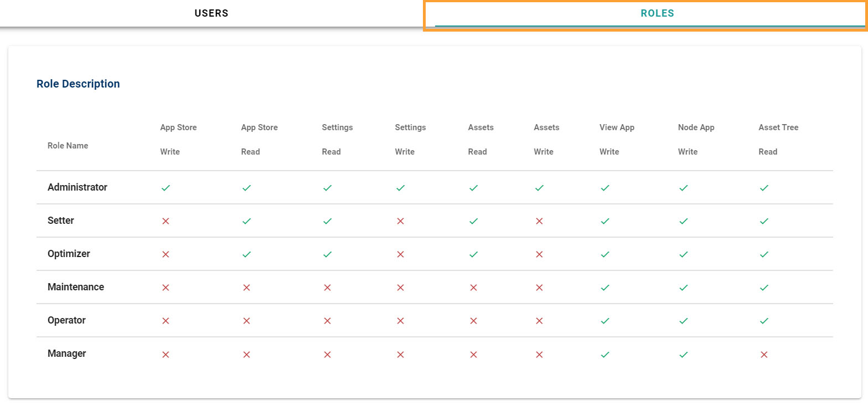This screenshot has width=868, height=405.
Task: Click Manager's Node App Write checkmark
Action: point(684,355)
